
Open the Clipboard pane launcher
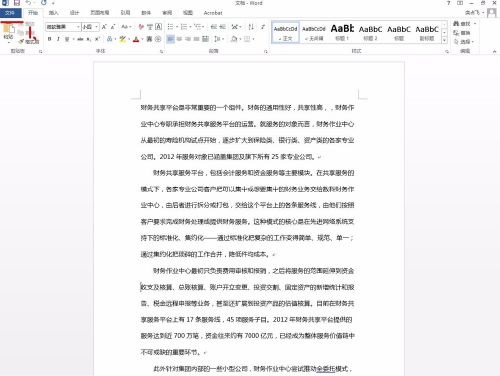pos(41,51)
